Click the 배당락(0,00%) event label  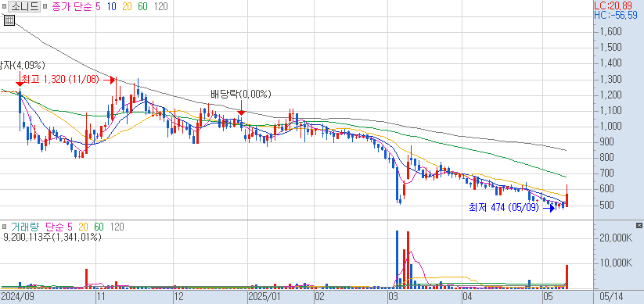[x=241, y=95]
